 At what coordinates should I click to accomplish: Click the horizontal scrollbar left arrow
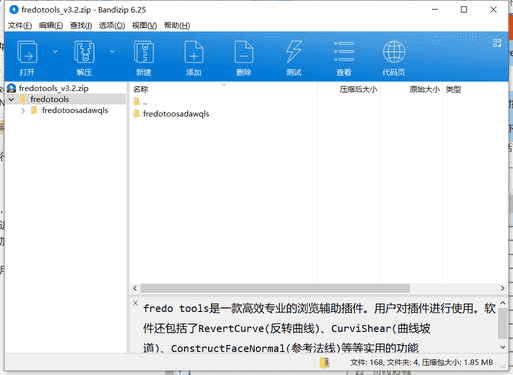[x=135, y=288]
